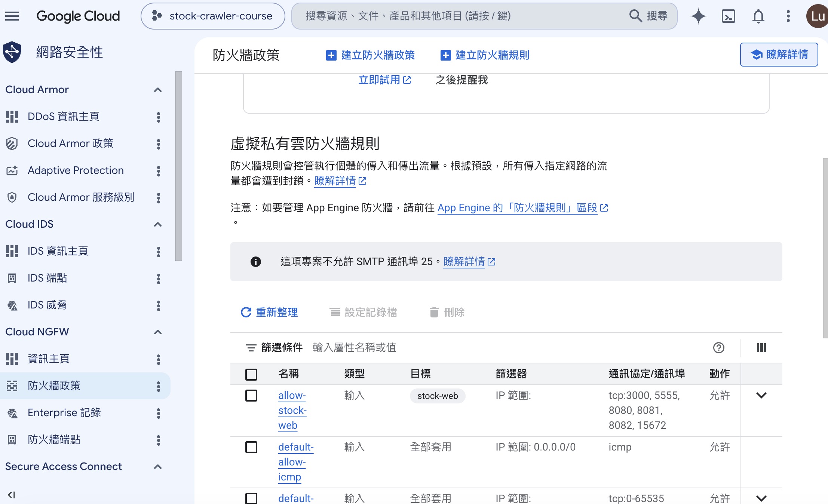Go to Adaptive Protection in sidebar
Viewport: 828px width, 504px height.
point(76,170)
